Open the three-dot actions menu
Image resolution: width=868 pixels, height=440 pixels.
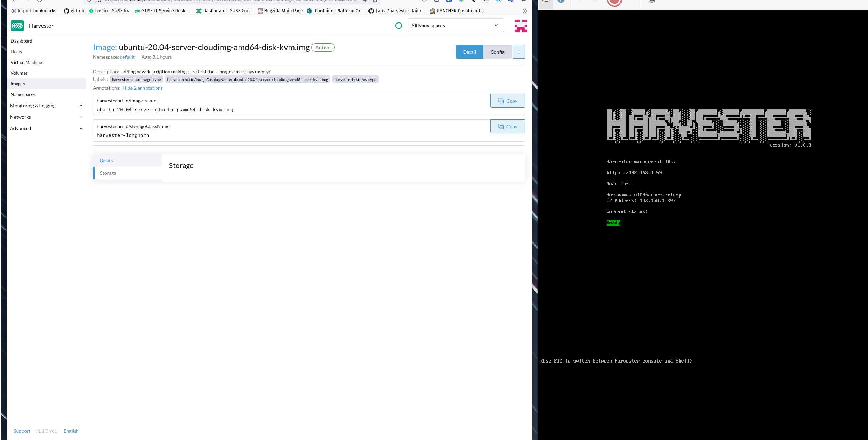tap(519, 52)
